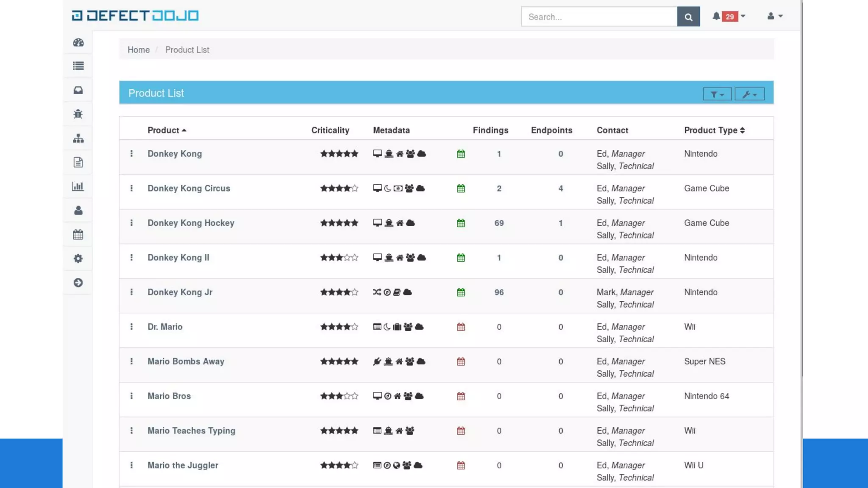Open the bar chart metrics icon
This screenshot has height=488, width=868.
(x=78, y=186)
